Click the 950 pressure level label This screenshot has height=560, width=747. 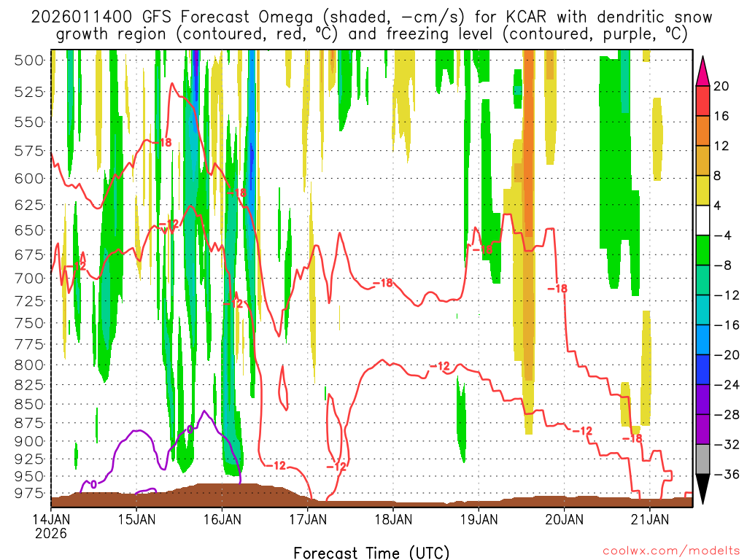tap(28, 476)
